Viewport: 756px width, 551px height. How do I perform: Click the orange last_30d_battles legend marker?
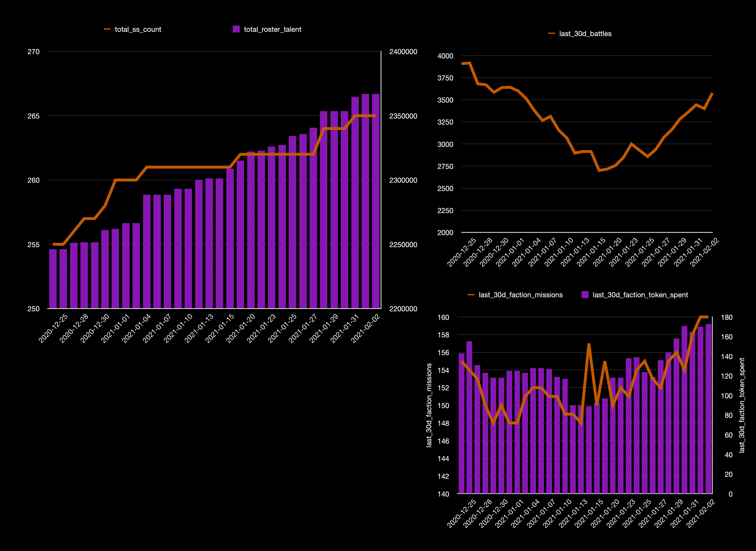[552, 34]
